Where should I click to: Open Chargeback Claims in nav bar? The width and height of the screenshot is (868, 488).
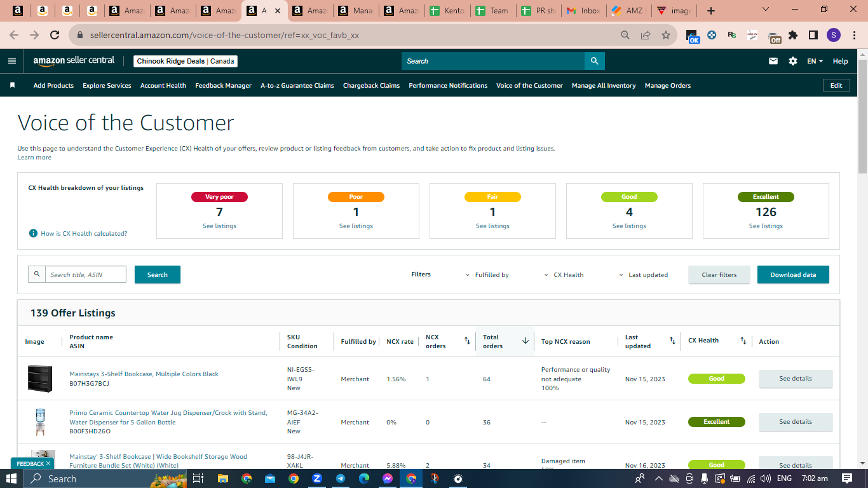(x=371, y=85)
